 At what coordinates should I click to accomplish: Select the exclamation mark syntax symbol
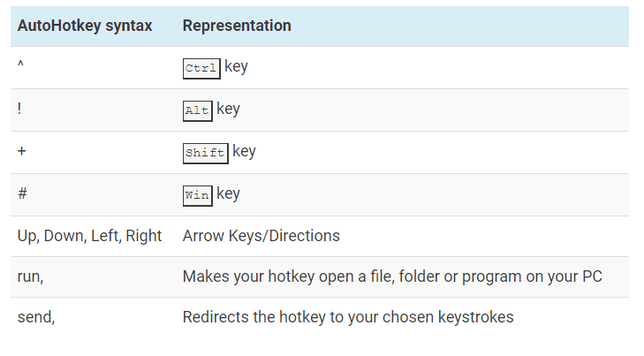(x=19, y=109)
